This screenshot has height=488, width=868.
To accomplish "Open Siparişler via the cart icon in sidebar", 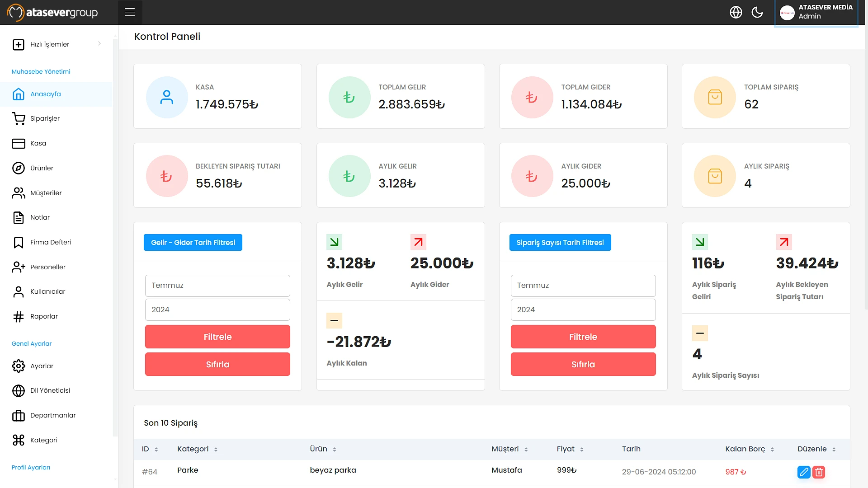I will point(19,118).
